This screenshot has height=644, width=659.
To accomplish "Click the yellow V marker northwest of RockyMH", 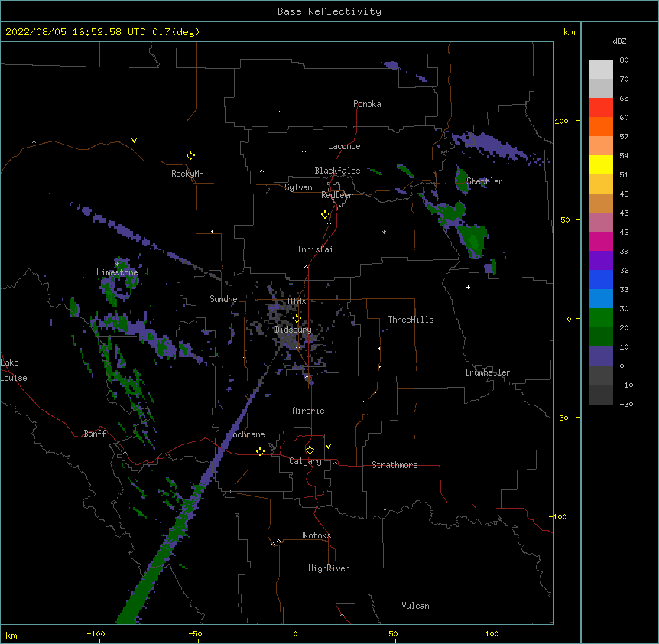I will point(134,141).
